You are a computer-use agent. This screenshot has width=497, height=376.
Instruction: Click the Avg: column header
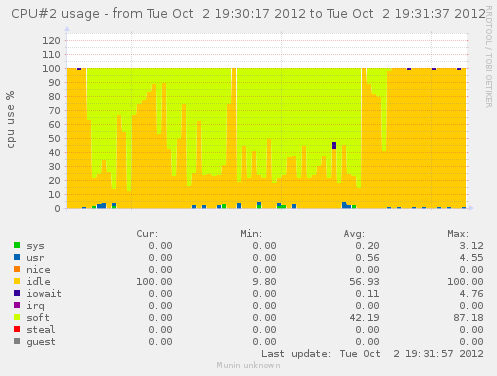354,234
